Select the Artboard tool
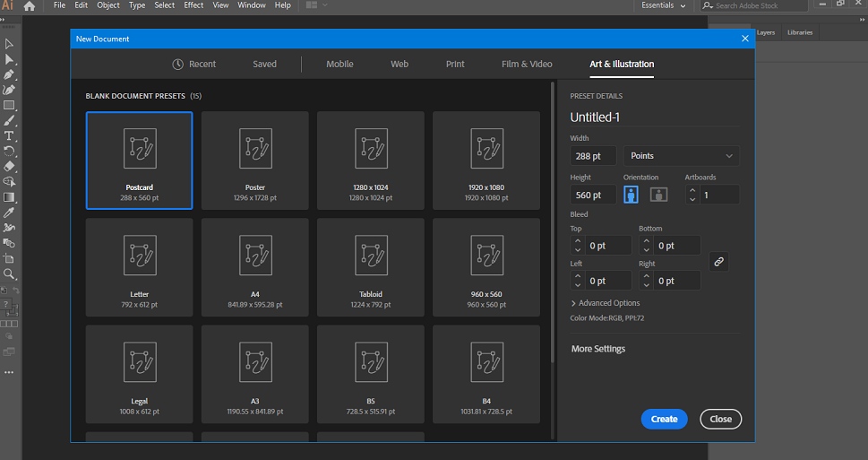The width and height of the screenshot is (868, 460). coord(9,258)
